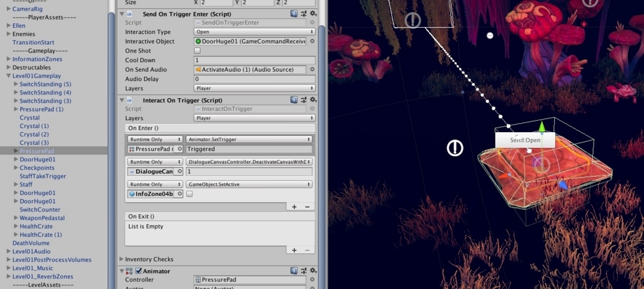644x289 pixels.
Task: Collapse the Level01Gameplay hierarchy node
Action: (9, 76)
